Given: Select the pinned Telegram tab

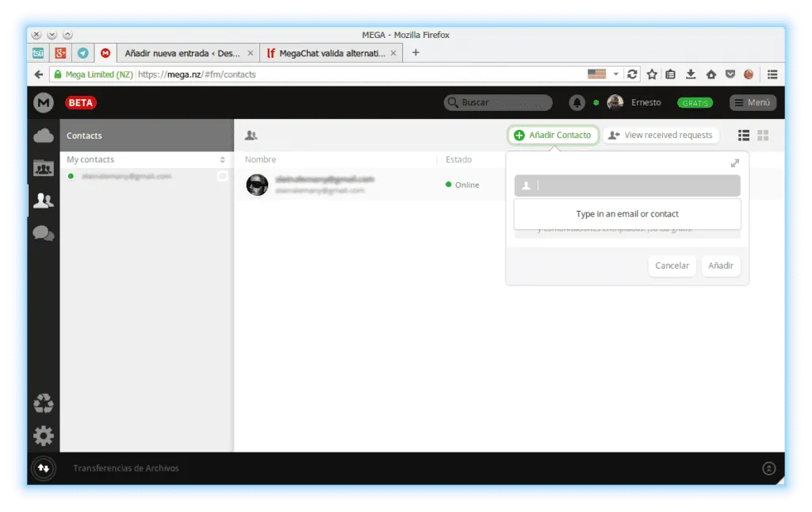Looking at the screenshot, I should pyautogui.click(x=82, y=53).
